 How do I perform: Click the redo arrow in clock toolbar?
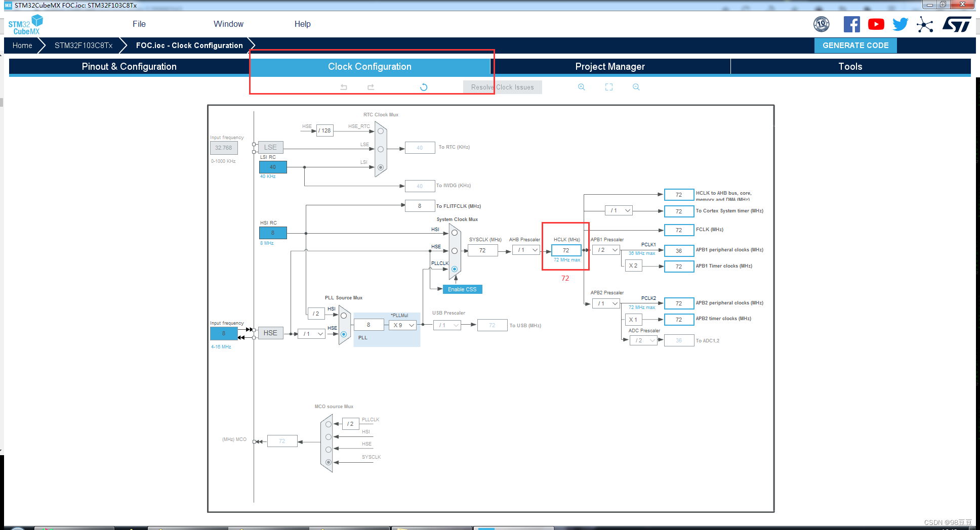click(x=371, y=87)
